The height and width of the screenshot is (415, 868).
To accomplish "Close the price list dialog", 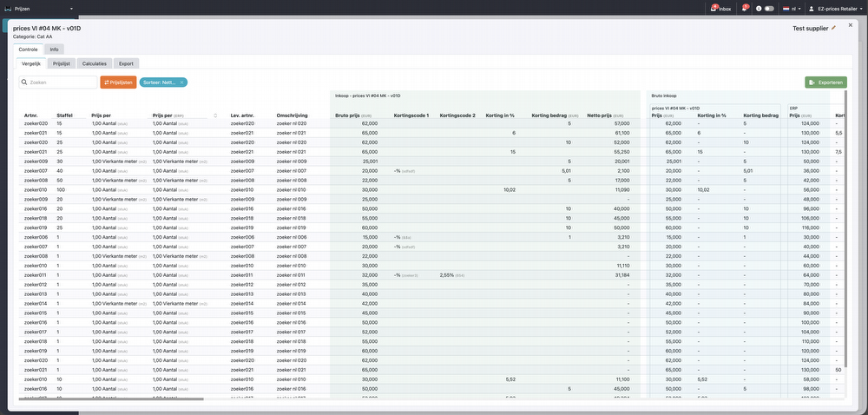I will 851,25.
